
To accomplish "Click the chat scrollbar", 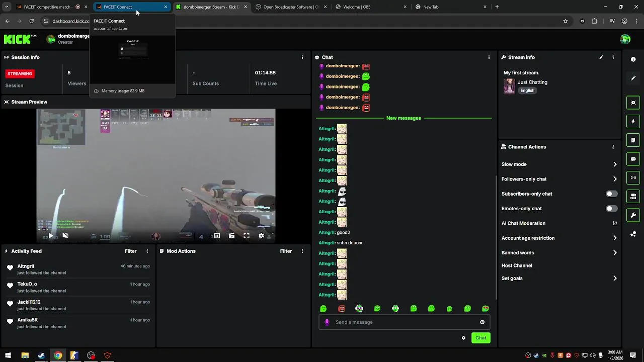I will (x=496, y=236).
